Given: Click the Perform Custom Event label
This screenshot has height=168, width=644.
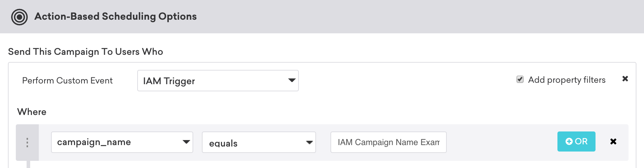Looking at the screenshot, I should click(68, 81).
